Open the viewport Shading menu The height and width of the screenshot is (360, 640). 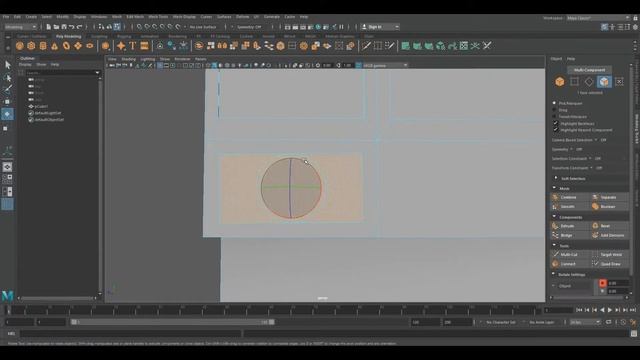point(129,59)
